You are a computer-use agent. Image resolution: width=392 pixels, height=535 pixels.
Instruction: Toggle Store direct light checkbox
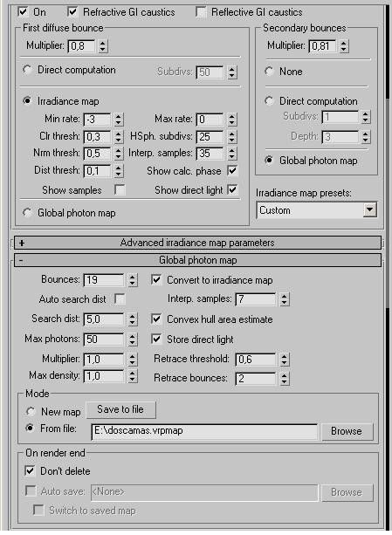coord(156,340)
